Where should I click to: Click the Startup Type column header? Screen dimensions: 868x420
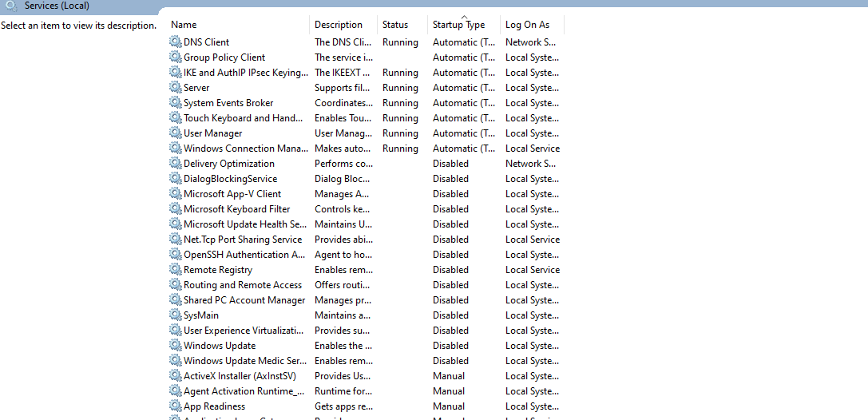click(458, 25)
